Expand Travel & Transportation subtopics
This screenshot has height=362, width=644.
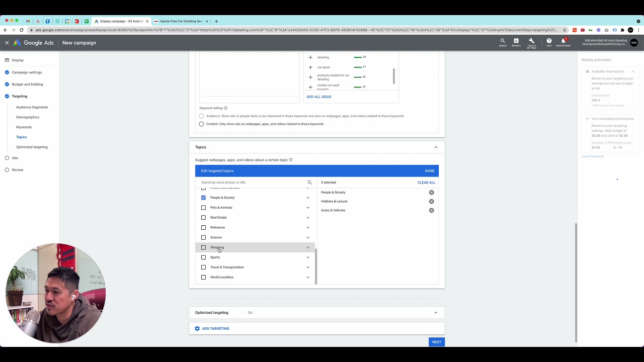[x=308, y=267]
